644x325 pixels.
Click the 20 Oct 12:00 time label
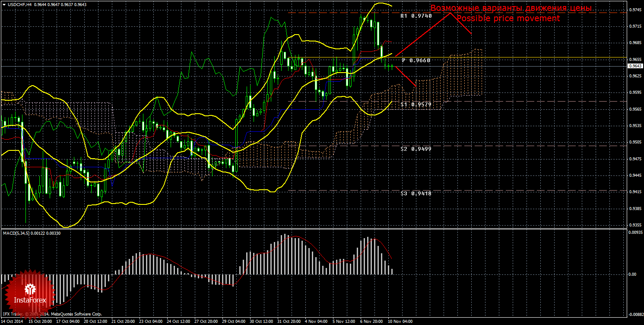click(95, 322)
